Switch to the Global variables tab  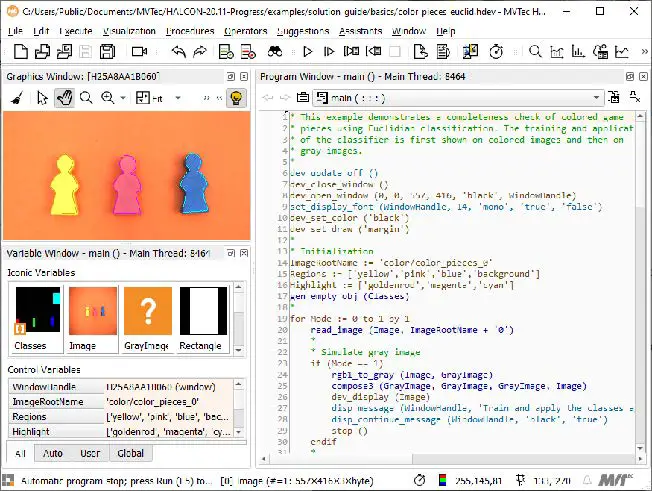(x=130, y=453)
